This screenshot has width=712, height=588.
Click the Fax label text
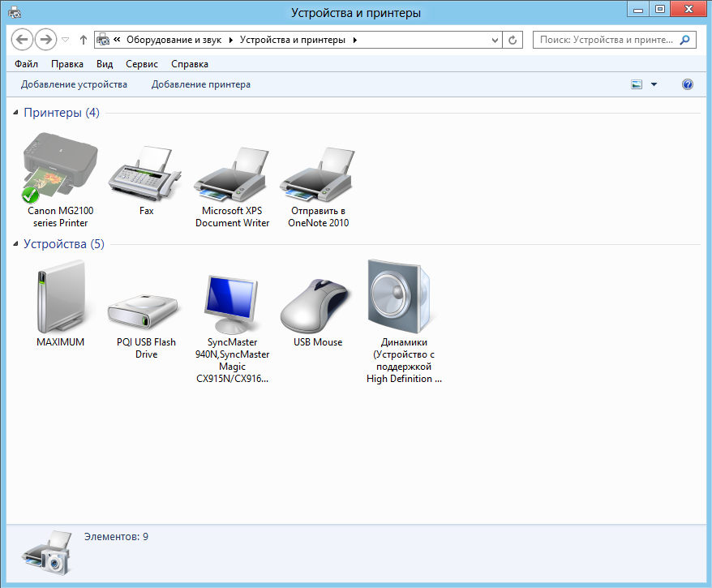tap(146, 211)
